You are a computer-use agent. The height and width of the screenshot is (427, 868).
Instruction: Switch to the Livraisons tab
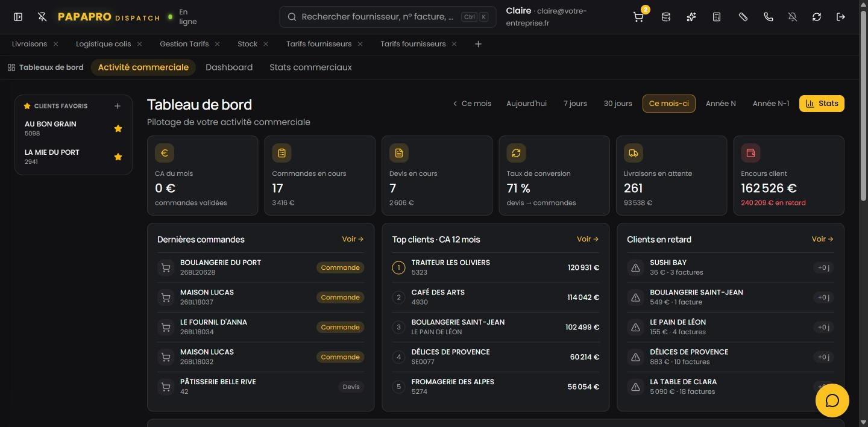click(x=30, y=44)
